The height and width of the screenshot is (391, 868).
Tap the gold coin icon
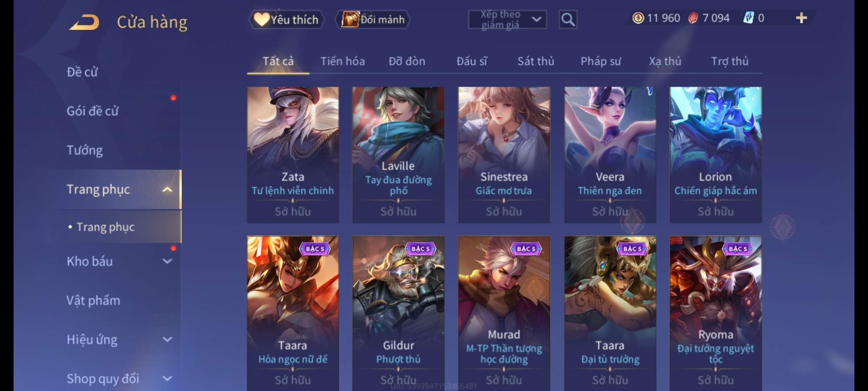click(638, 18)
